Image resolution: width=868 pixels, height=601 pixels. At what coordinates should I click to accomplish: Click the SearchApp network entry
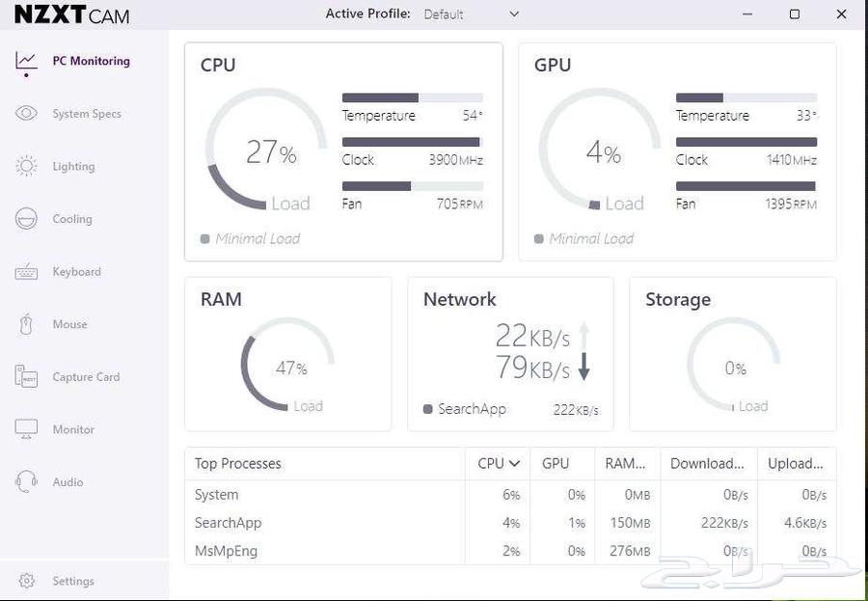point(473,408)
